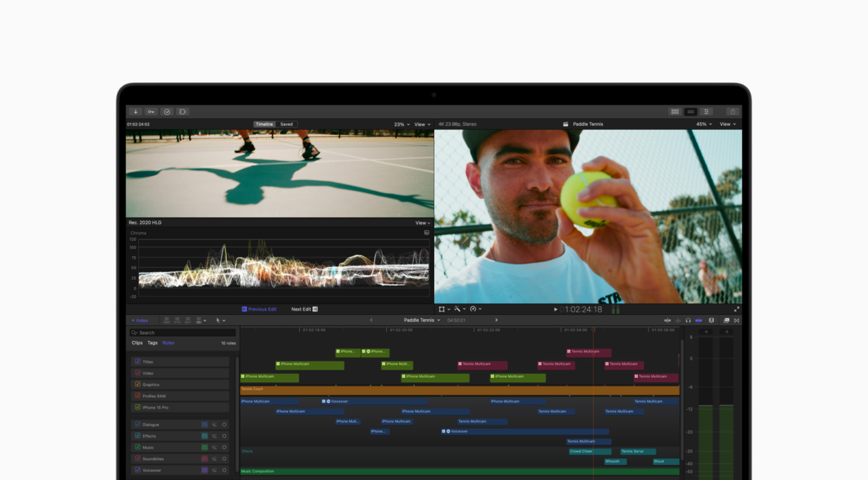Click the Import Media icon
This screenshot has width=868, height=480.
point(135,111)
